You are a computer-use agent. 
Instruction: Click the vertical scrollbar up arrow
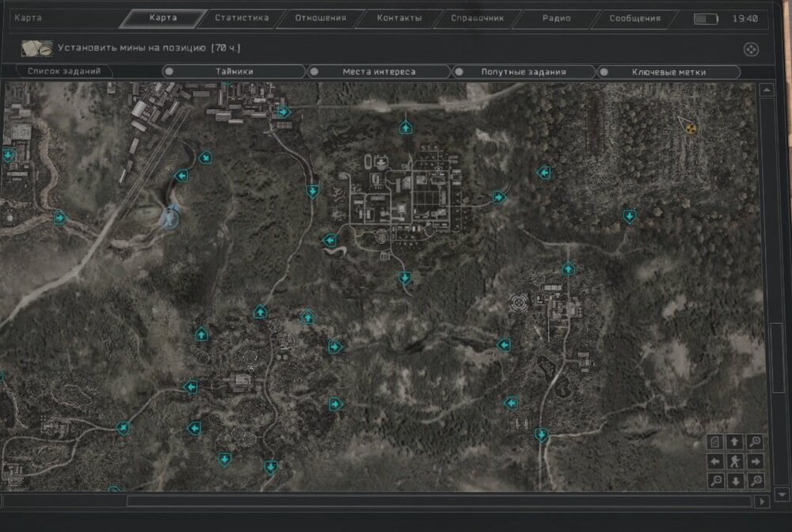tap(767, 89)
